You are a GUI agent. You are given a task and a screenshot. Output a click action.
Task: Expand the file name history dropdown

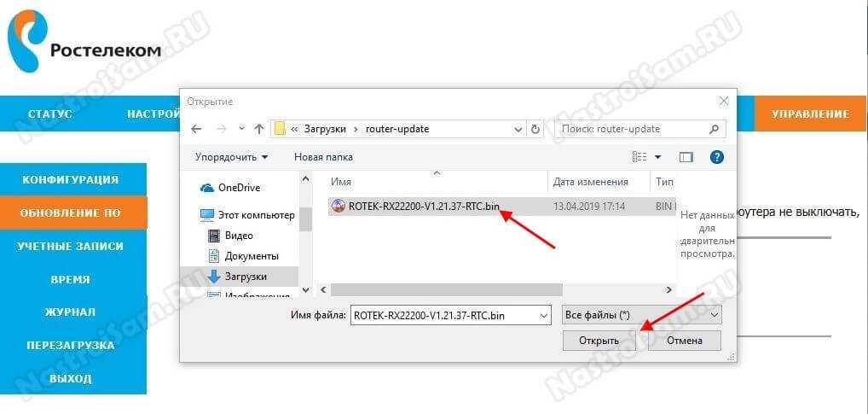[x=544, y=315]
